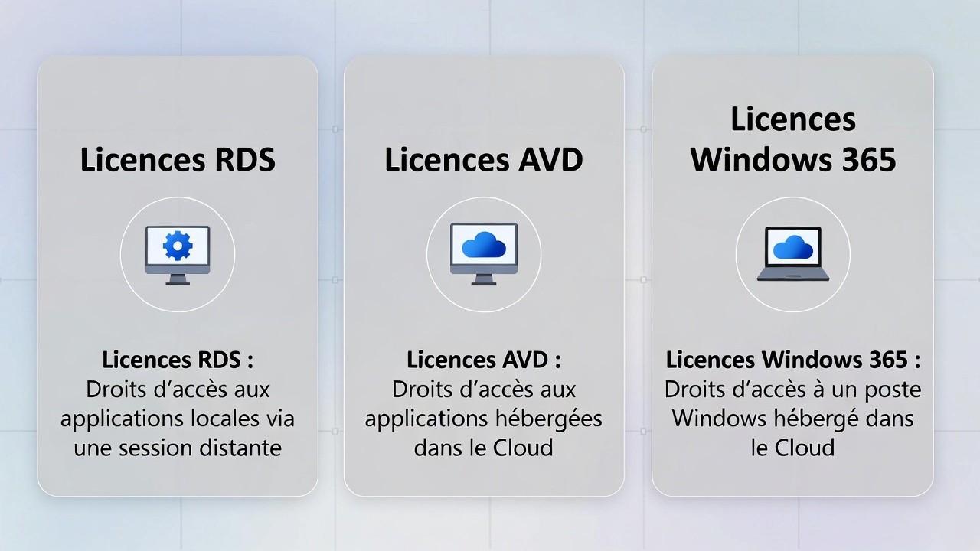Click "applications locales via" description line
Viewport: 980px width, 551px height.
point(178,419)
